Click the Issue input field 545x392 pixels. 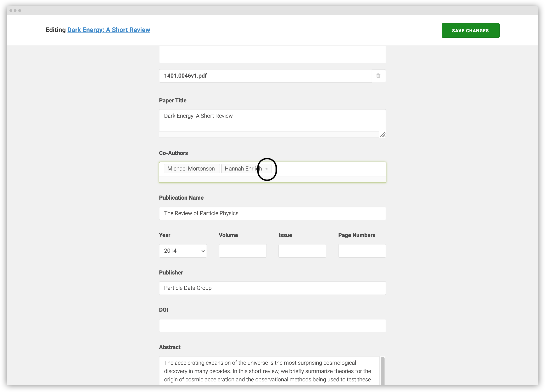302,251
